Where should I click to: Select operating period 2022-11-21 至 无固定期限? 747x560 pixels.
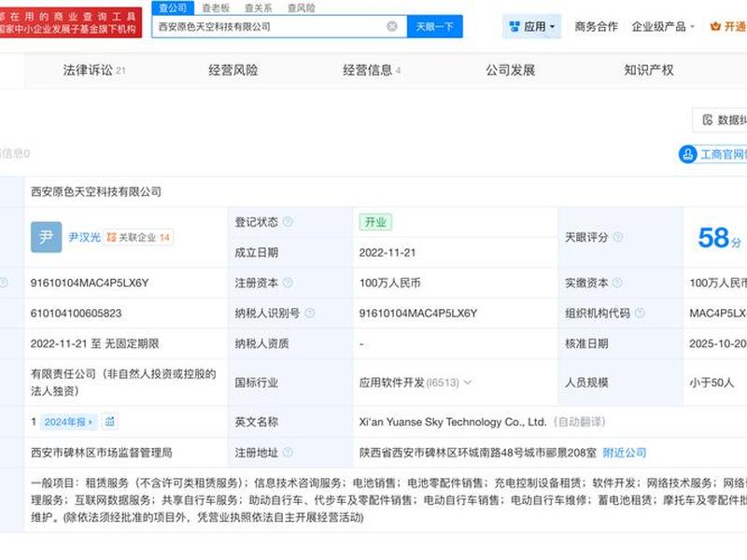(x=95, y=343)
